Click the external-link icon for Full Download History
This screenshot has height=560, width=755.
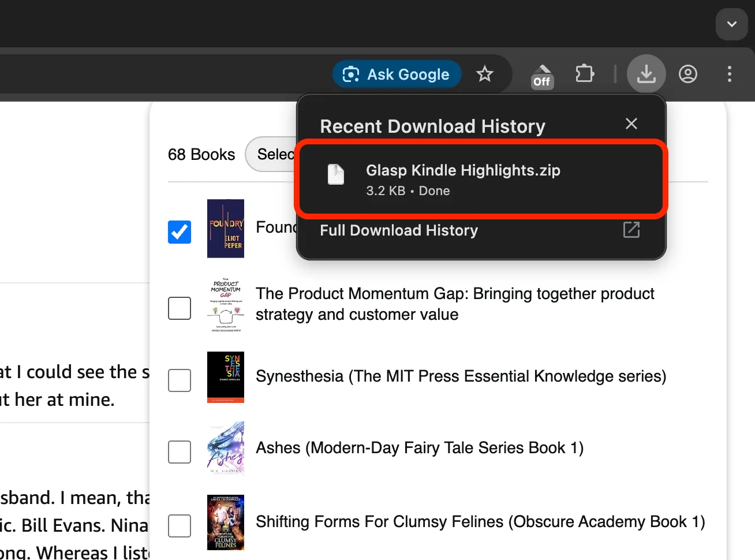tap(631, 230)
